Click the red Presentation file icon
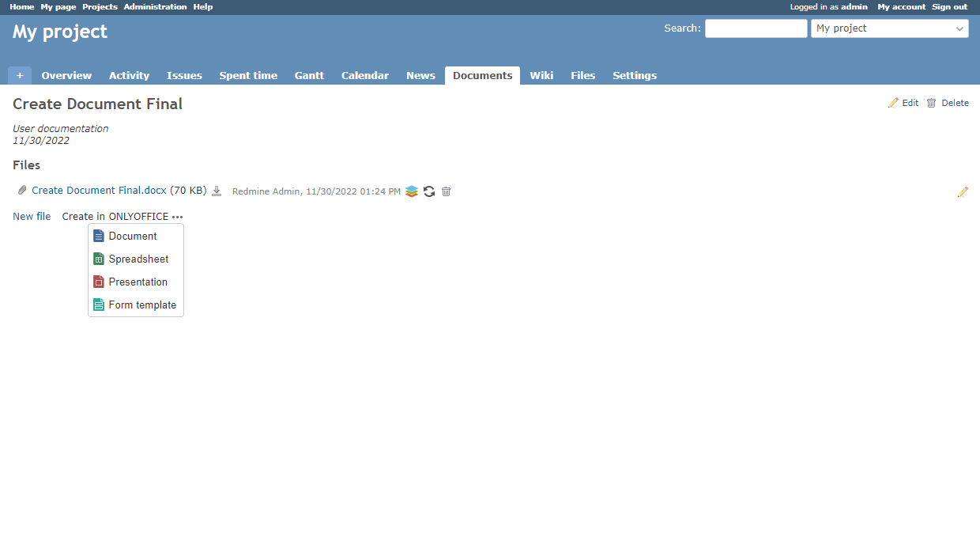Viewport: 980px width, 560px height. [99, 282]
